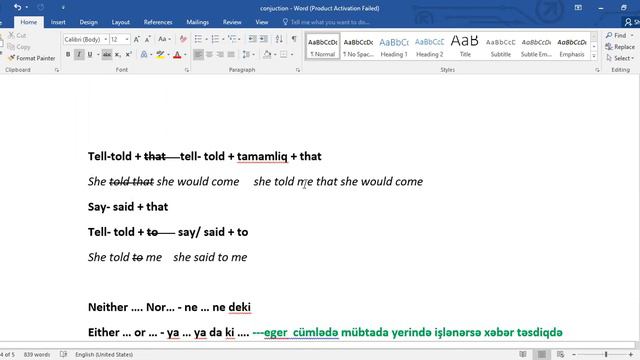Open the Font dialog launcher

(x=187, y=70)
